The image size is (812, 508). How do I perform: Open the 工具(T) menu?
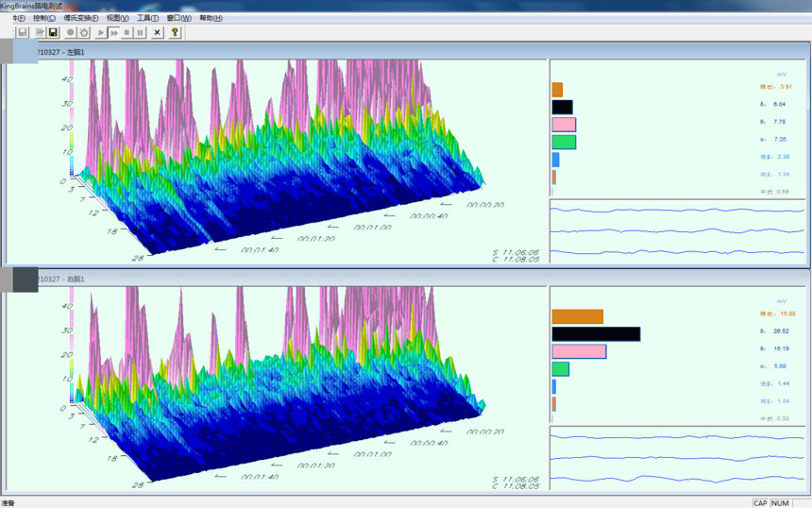tap(147, 18)
